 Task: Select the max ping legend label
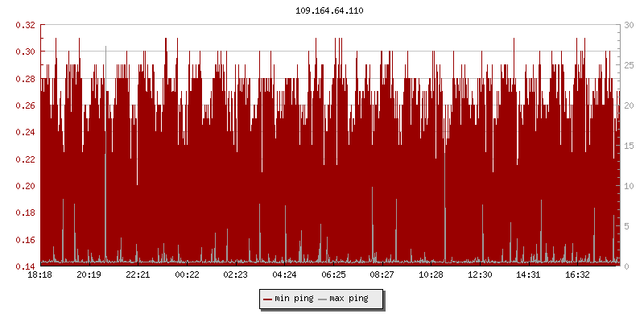[x=349, y=299]
